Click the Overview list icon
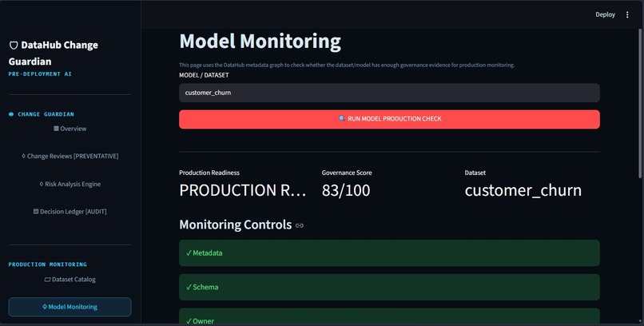The height and width of the screenshot is (326, 644). pyautogui.click(x=56, y=129)
